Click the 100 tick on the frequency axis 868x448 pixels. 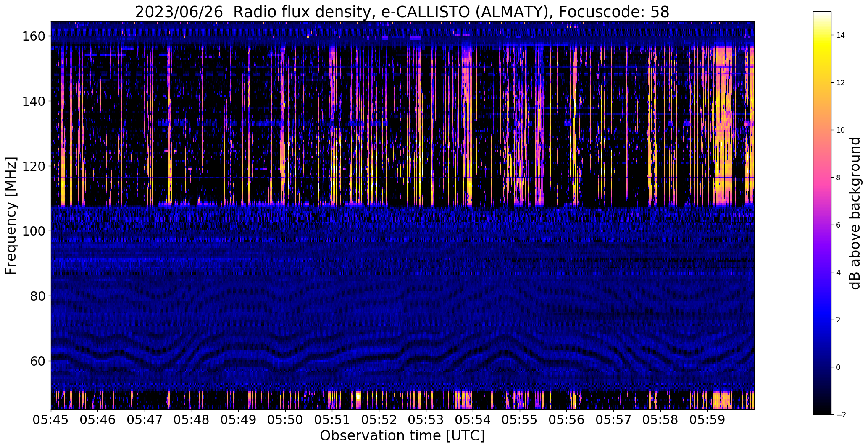[34, 231]
